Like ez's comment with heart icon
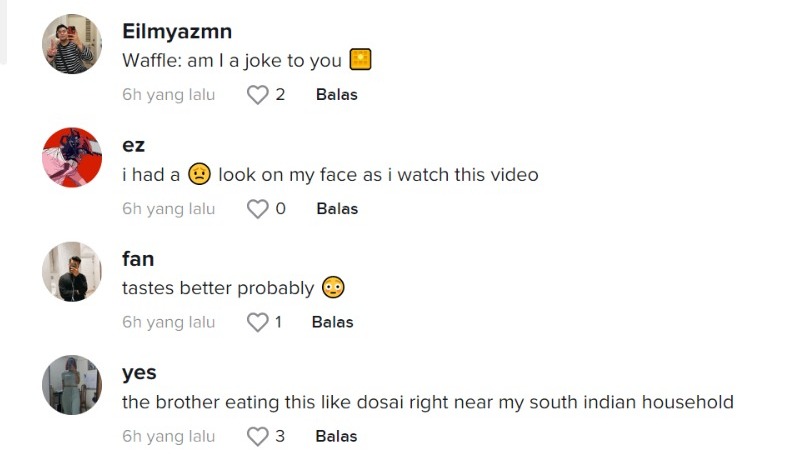 [x=258, y=209]
